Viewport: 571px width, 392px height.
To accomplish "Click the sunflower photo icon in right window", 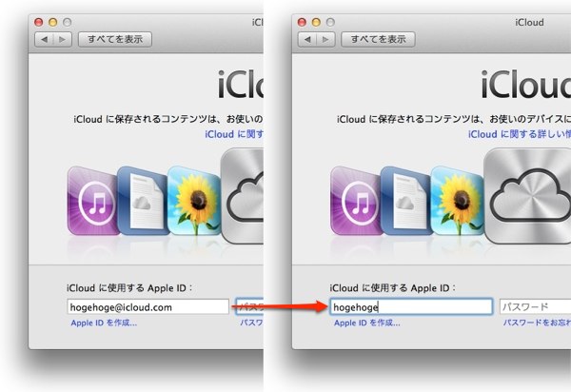I will pyautogui.click(x=458, y=201).
